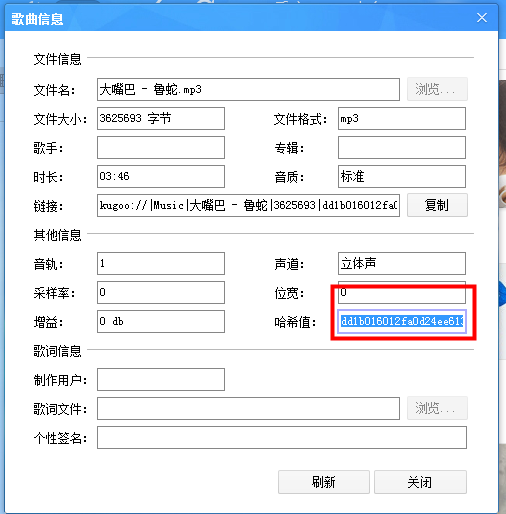Click the 采样率 field
This screenshot has height=514, width=506.
click(x=161, y=292)
